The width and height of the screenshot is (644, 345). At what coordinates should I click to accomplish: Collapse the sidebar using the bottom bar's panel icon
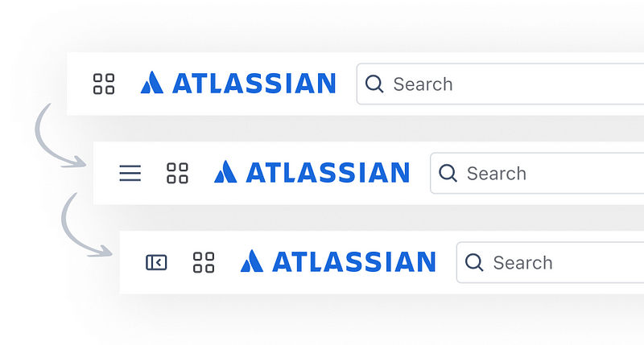coord(156,262)
